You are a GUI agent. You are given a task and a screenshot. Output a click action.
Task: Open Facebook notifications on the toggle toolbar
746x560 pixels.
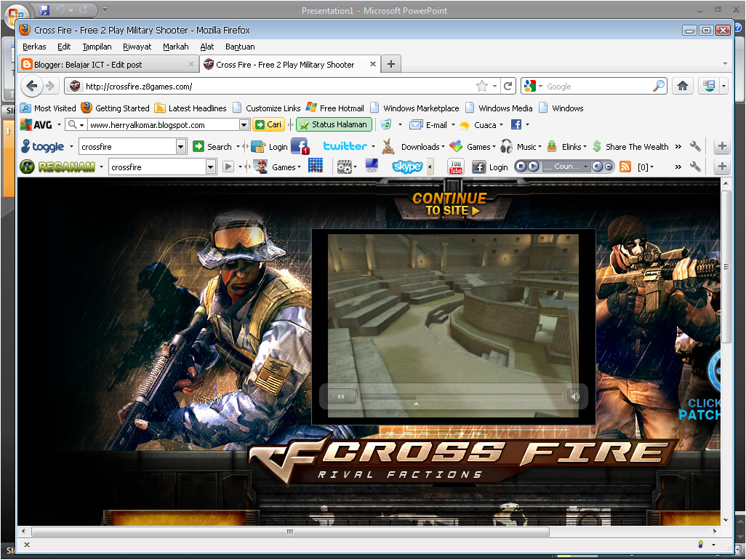(x=300, y=146)
